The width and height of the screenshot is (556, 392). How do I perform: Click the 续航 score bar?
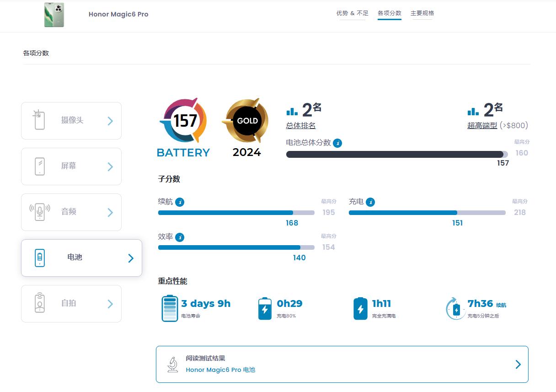tap(236, 213)
